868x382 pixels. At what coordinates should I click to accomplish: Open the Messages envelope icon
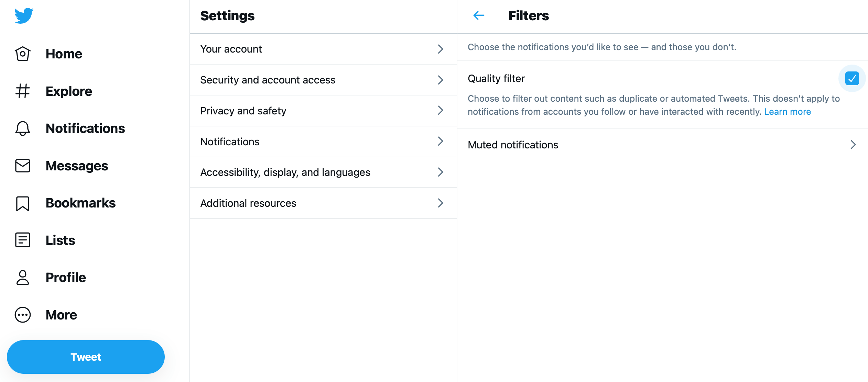(23, 166)
